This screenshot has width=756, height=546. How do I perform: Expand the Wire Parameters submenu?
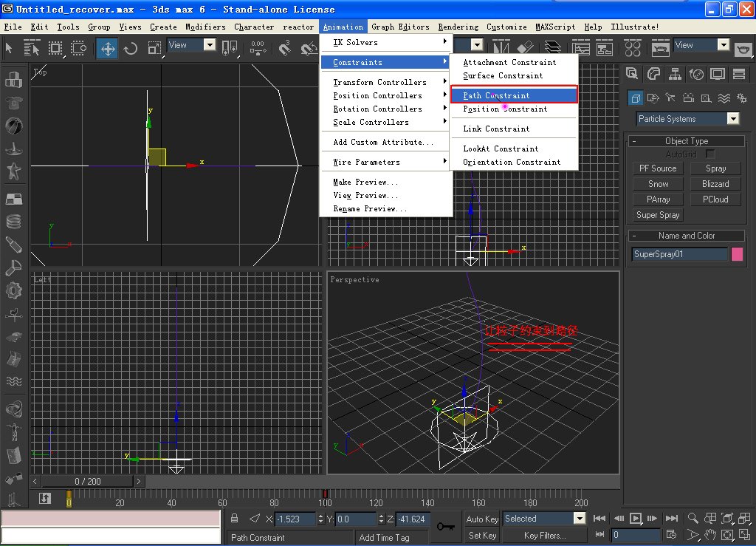[386, 162]
